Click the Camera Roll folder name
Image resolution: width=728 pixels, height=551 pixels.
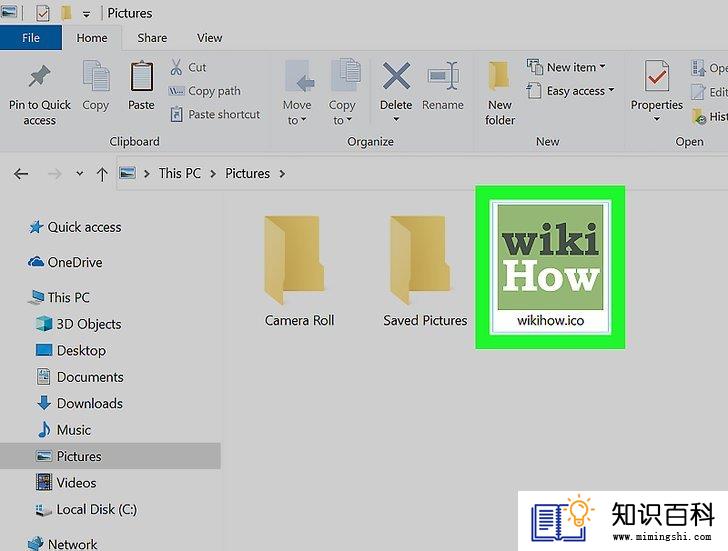click(x=299, y=320)
